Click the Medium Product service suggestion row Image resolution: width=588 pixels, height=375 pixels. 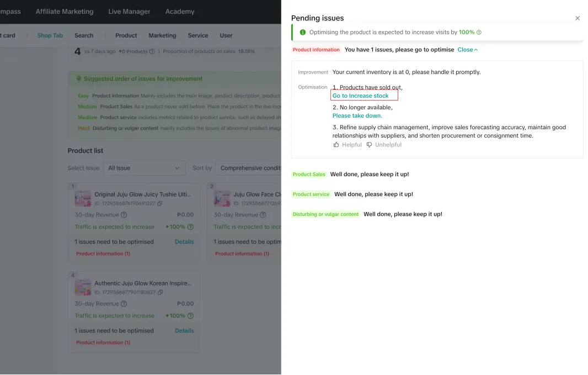pyautogui.click(x=179, y=118)
